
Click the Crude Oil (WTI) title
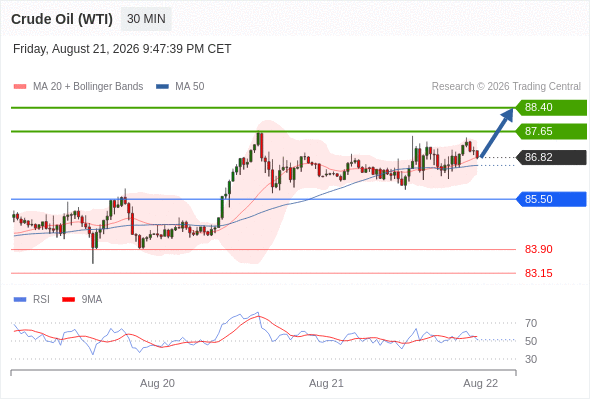(62, 19)
